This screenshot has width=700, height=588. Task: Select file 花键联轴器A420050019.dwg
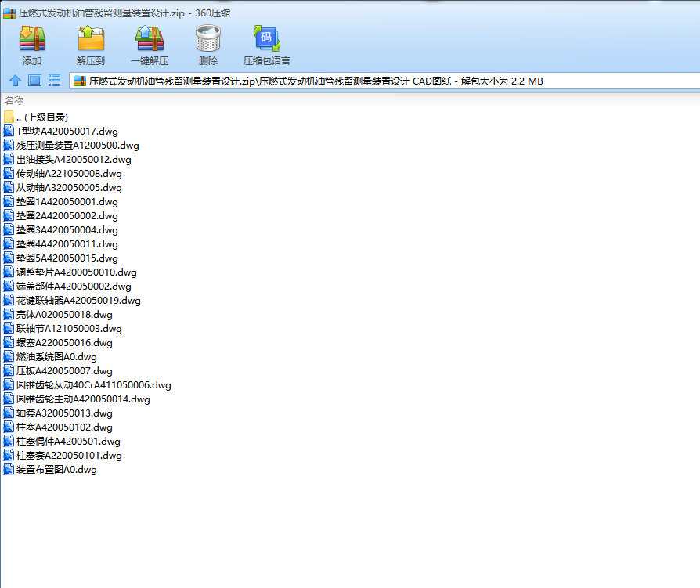pos(72,300)
